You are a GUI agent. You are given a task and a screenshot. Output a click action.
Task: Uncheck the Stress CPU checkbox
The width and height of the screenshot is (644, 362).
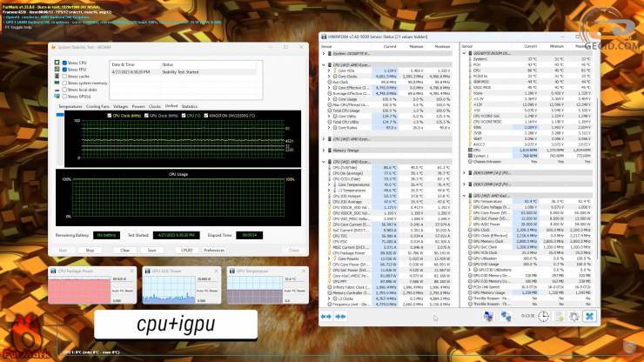(x=64, y=63)
